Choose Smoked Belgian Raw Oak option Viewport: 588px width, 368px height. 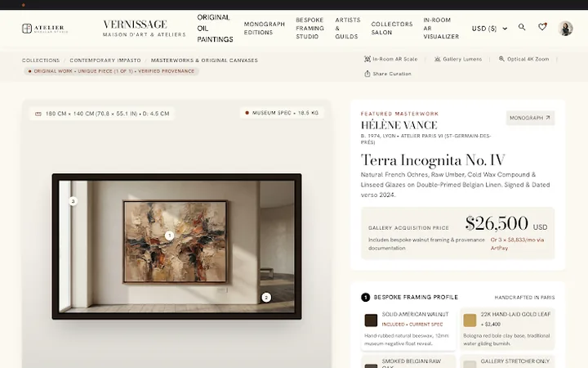click(408, 362)
